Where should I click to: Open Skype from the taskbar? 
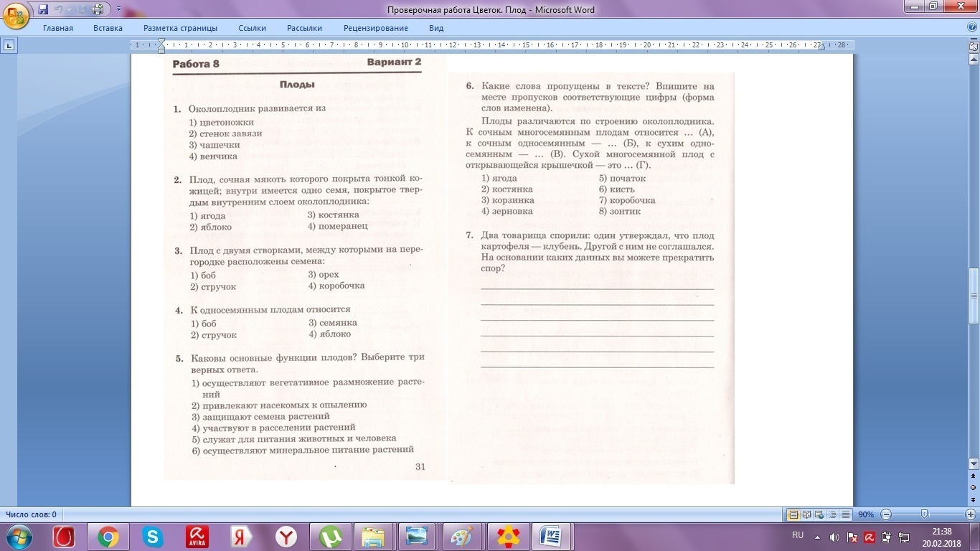pyautogui.click(x=152, y=537)
